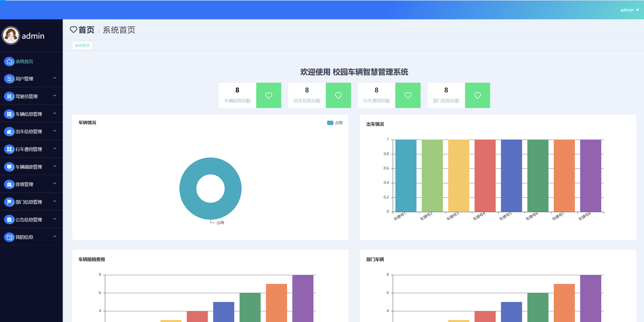Click the home icon beside 系统首页

click(9, 61)
